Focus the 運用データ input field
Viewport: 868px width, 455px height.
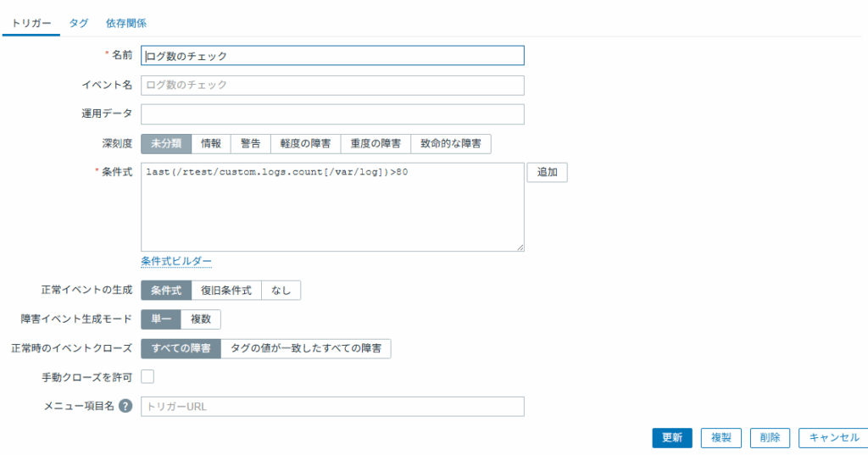332,114
